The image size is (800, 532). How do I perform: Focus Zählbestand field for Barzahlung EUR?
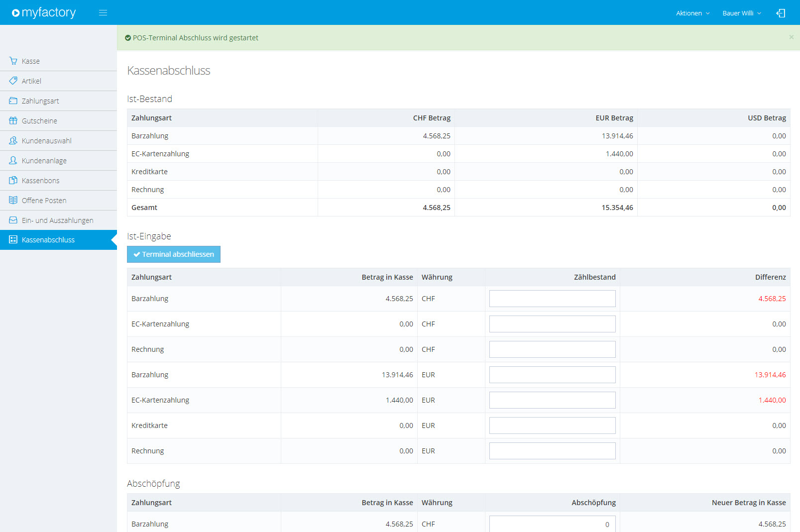tap(552, 375)
